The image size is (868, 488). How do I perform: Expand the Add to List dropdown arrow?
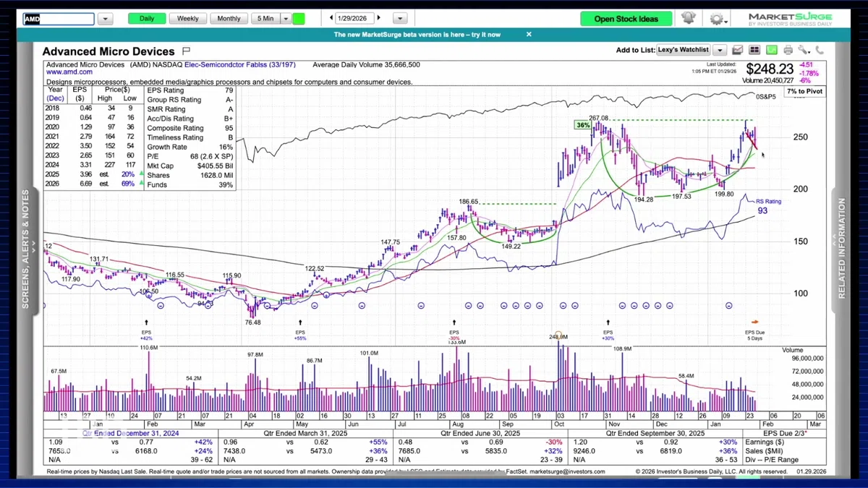click(x=719, y=50)
